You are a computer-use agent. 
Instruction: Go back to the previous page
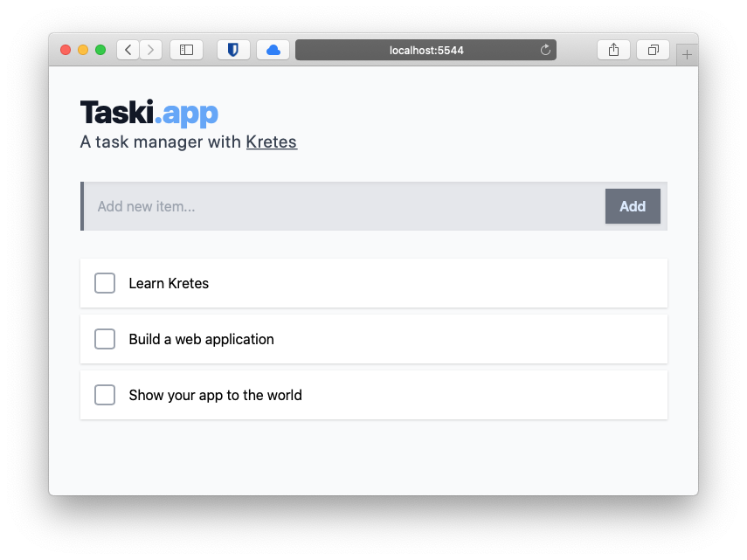pos(128,50)
